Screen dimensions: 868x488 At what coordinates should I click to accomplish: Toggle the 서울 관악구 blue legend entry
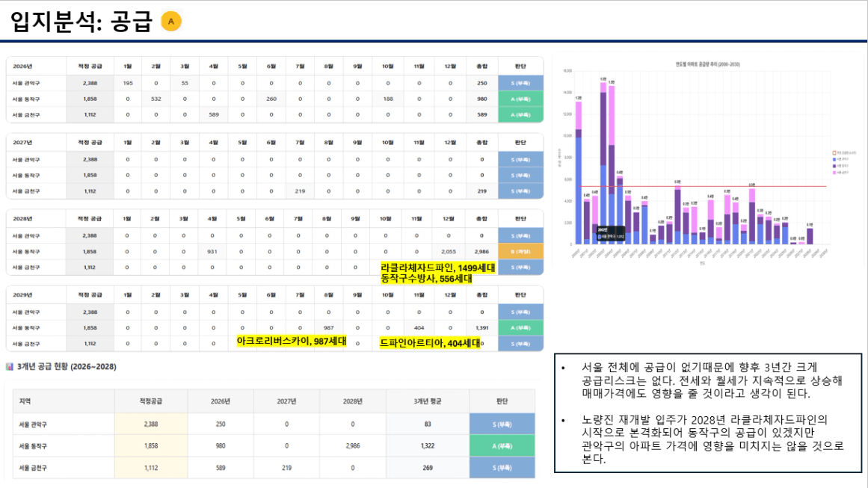tap(841, 159)
